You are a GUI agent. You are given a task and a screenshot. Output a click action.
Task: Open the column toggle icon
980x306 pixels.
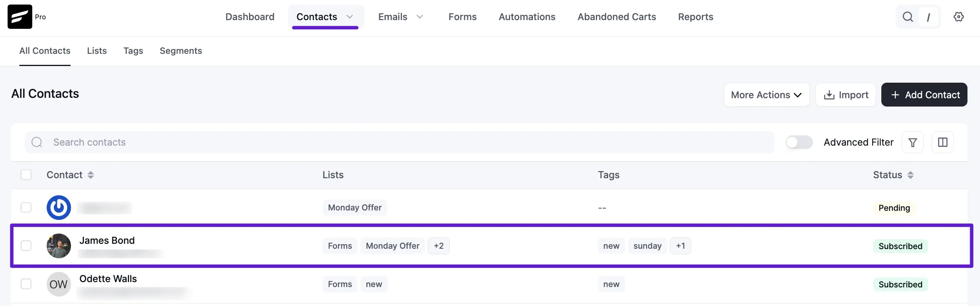pos(942,142)
